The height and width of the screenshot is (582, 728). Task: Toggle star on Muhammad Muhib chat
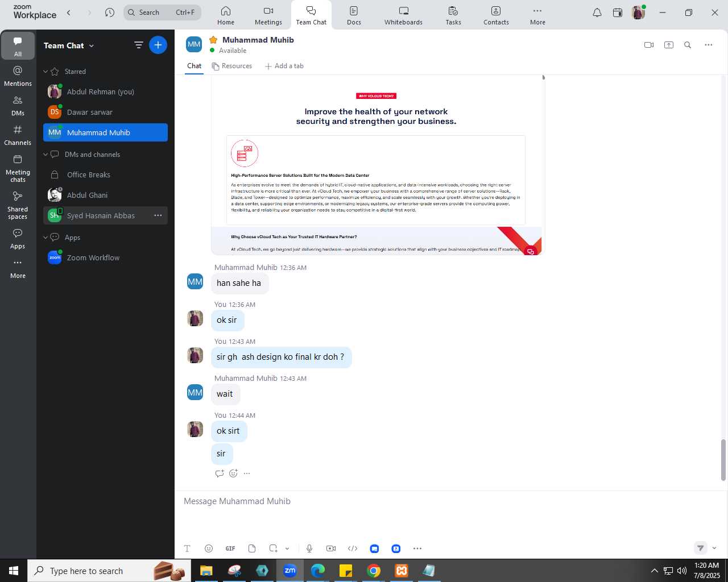point(213,40)
